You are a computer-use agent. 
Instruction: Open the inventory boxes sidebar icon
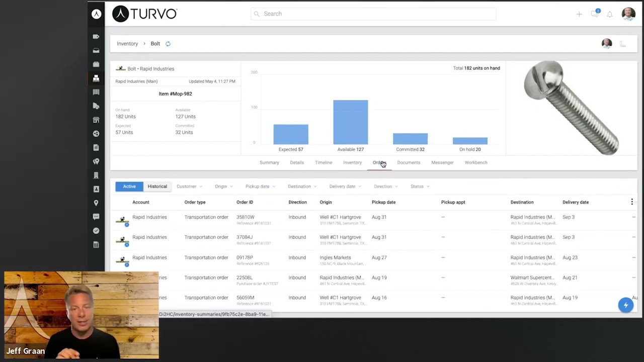click(x=96, y=78)
